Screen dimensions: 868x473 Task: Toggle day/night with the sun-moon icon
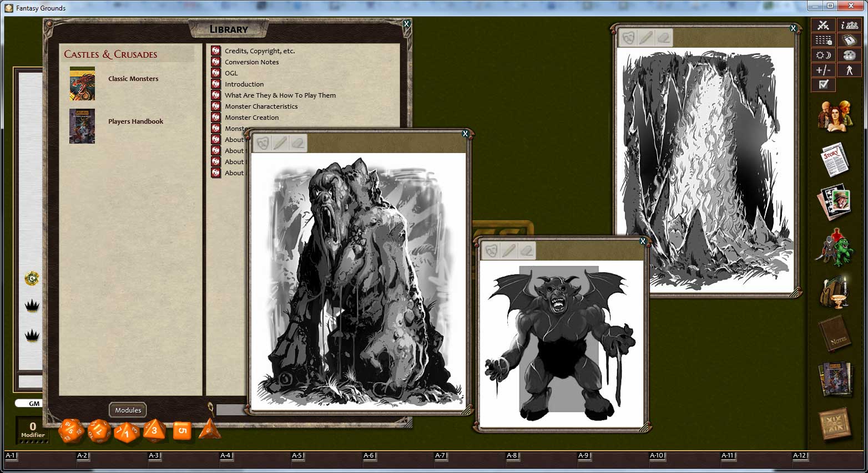pyautogui.click(x=823, y=55)
